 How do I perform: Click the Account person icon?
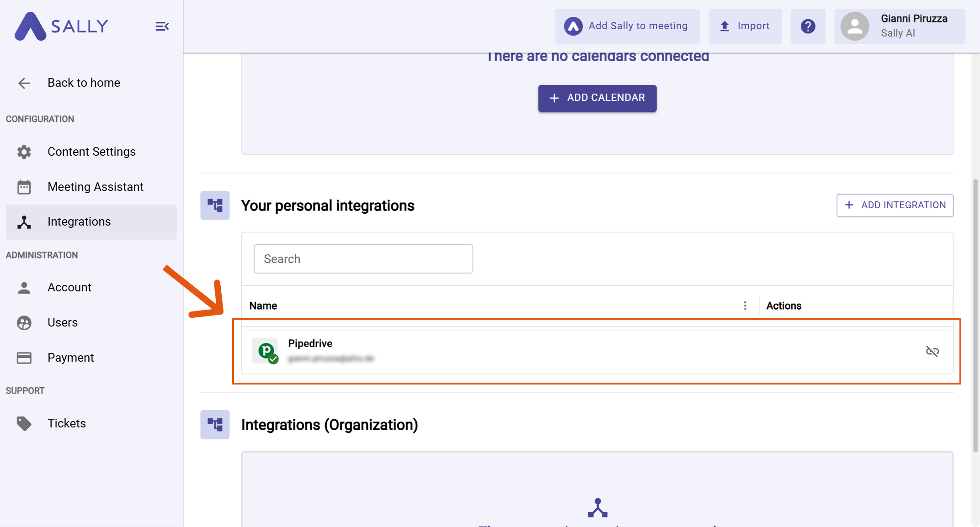coord(24,287)
